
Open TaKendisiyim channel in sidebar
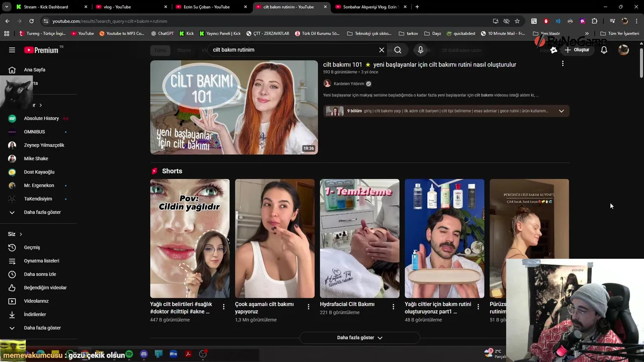click(x=38, y=199)
